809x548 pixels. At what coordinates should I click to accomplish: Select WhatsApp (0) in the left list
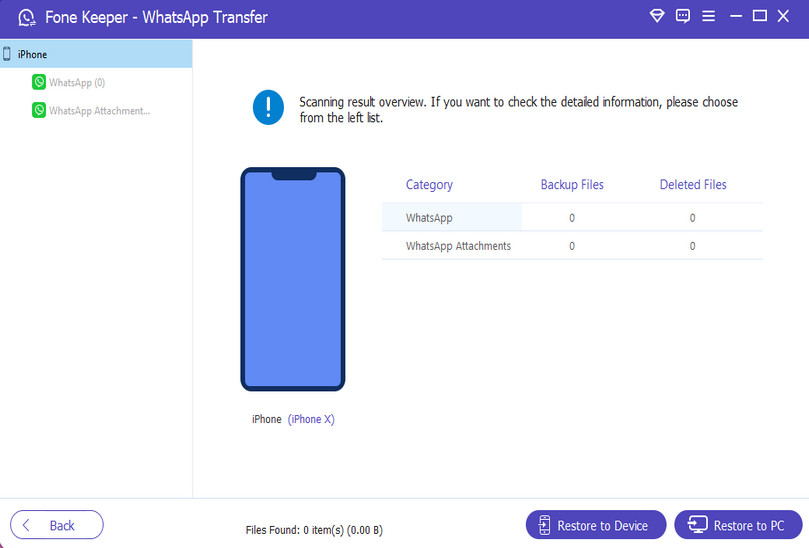[x=77, y=82]
